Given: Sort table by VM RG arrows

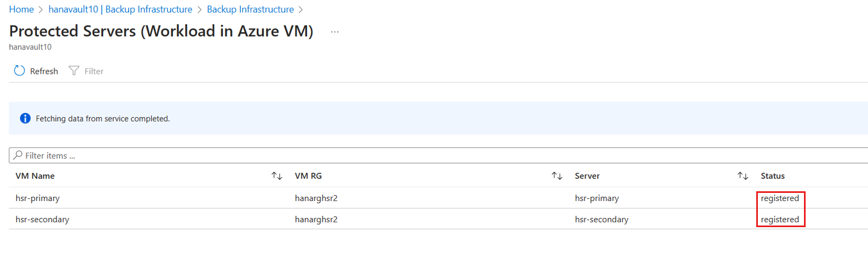Looking at the screenshot, I should point(557,176).
